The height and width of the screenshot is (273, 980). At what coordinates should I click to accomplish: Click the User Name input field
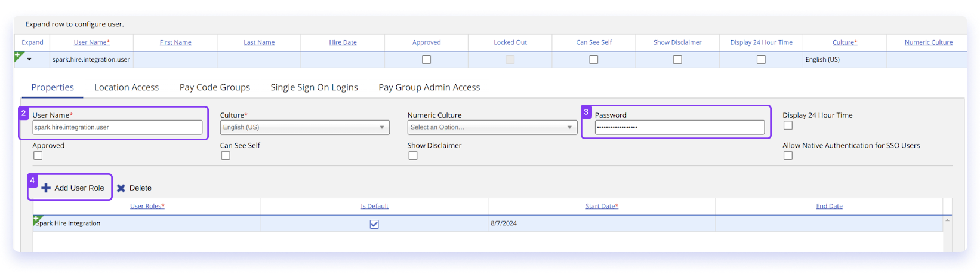click(117, 127)
